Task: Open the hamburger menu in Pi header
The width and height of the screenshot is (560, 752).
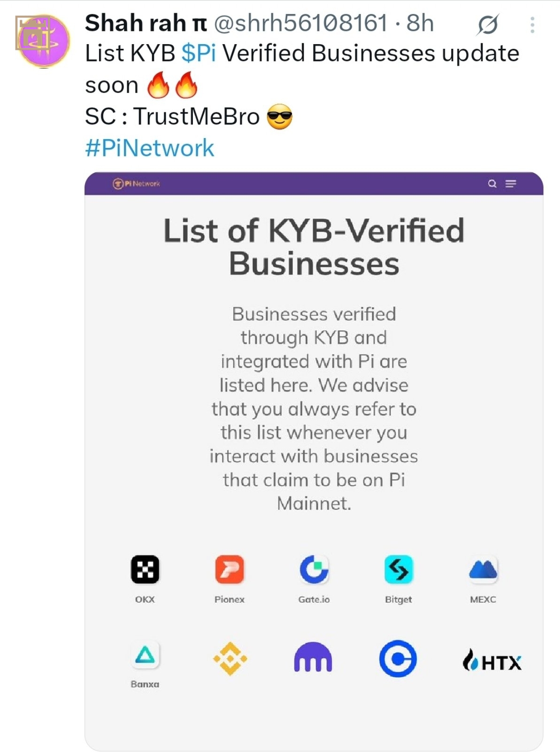Action: (x=511, y=184)
